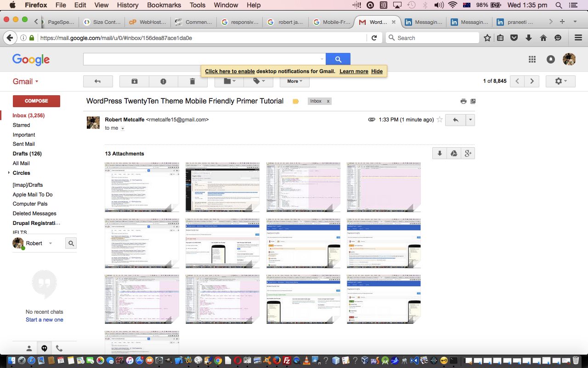
Task: Click the Gmail search input field
Action: tap(202, 59)
